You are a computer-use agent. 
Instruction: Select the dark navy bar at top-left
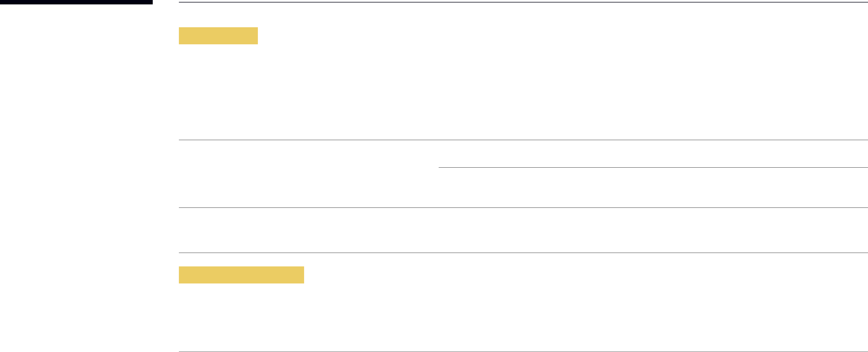(x=76, y=2)
